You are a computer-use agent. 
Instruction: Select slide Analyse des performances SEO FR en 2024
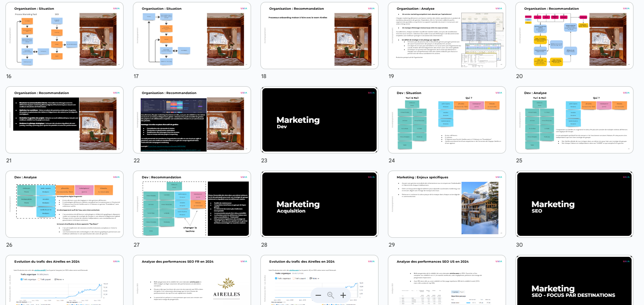pos(192,280)
